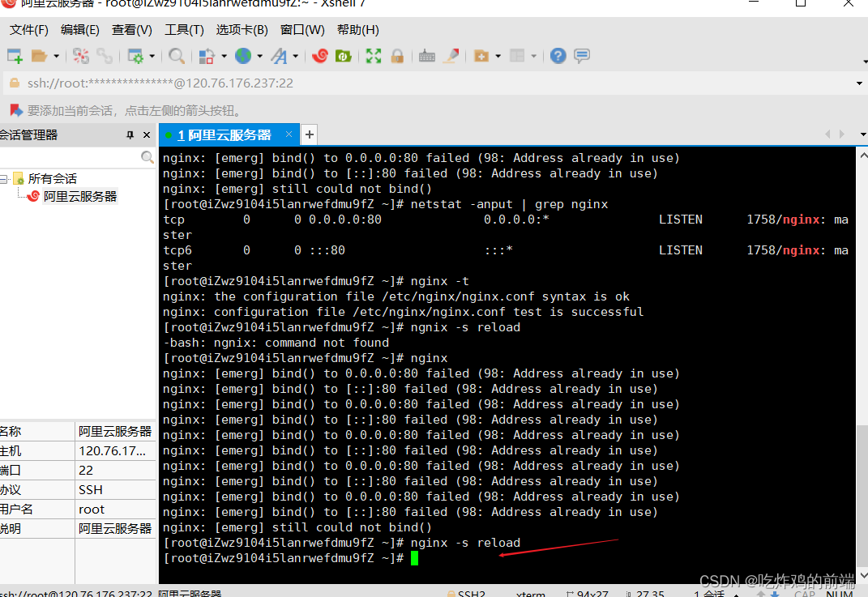Click the root username value cell

(115, 509)
